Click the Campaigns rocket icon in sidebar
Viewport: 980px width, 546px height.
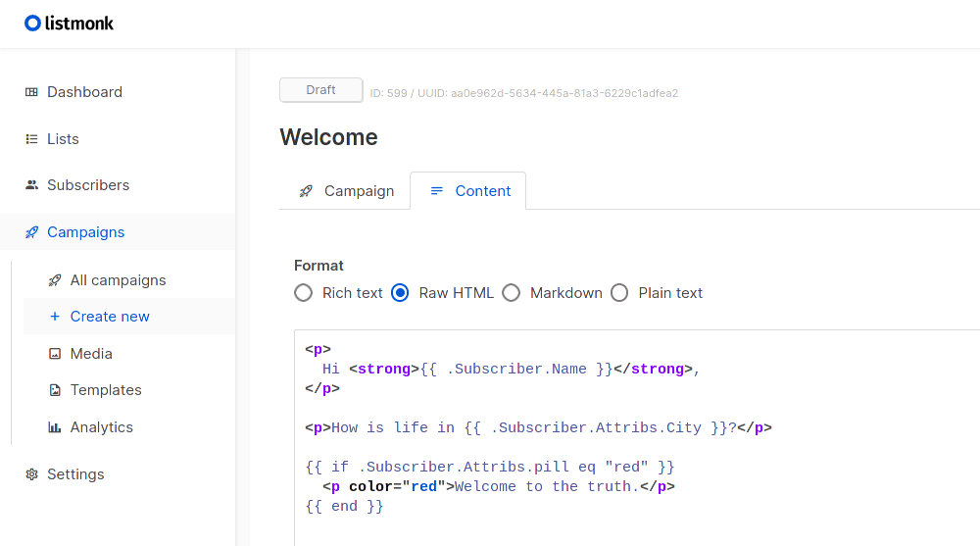pos(31,232)
